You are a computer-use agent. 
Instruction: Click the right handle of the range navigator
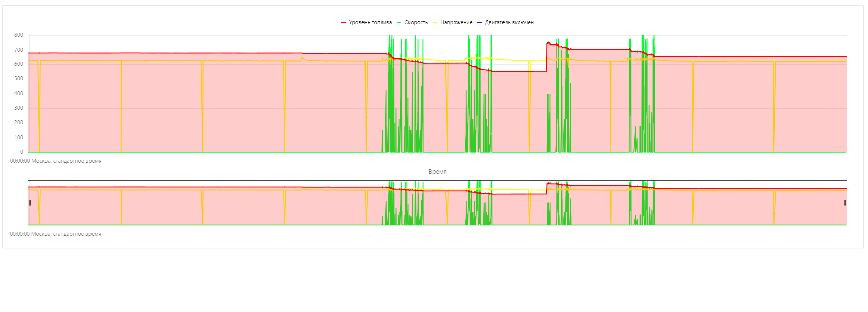coord(844,203)
